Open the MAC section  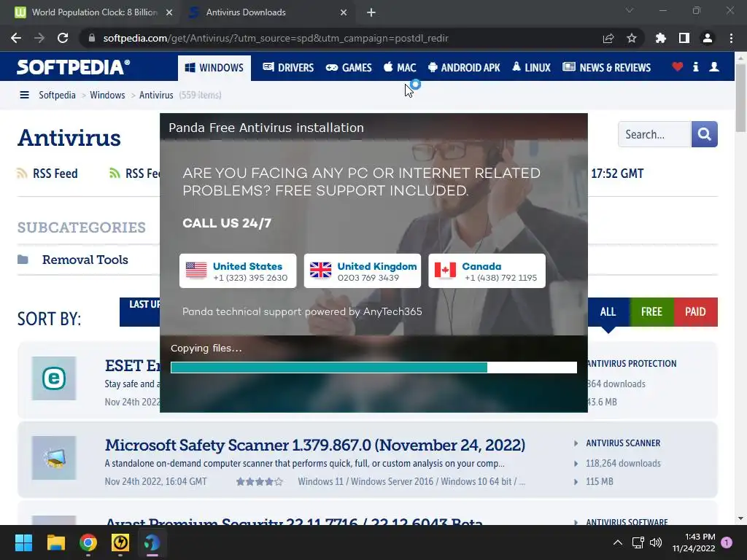tap(400, 68)
